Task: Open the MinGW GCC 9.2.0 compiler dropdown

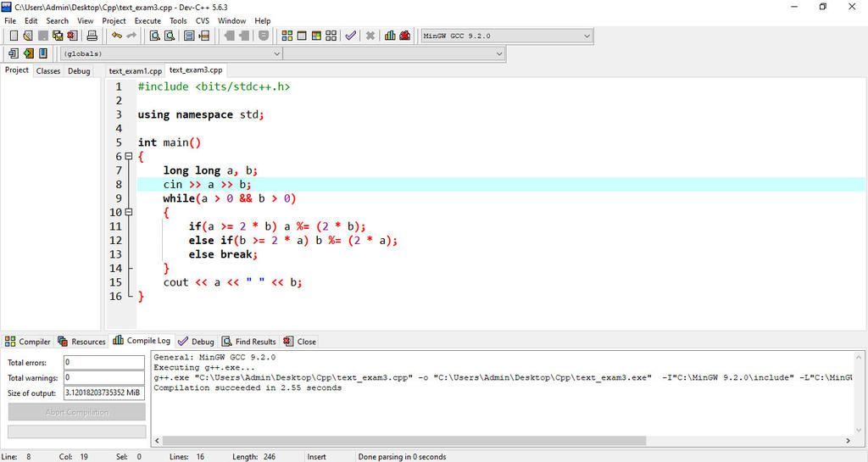Action: 507,36
